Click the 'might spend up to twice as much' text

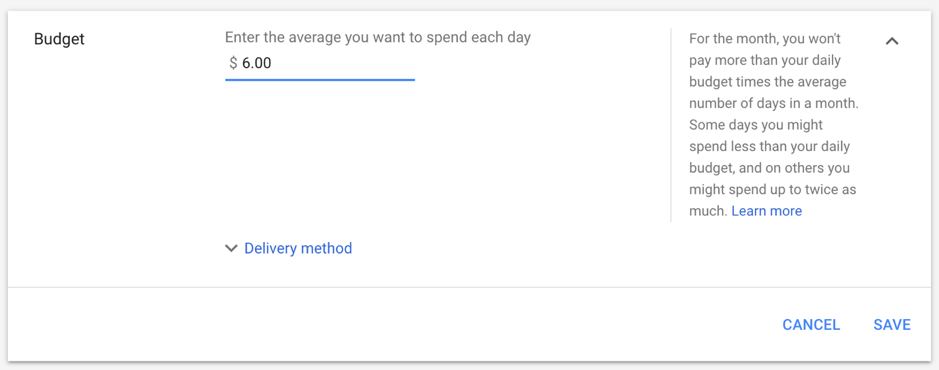773,200
